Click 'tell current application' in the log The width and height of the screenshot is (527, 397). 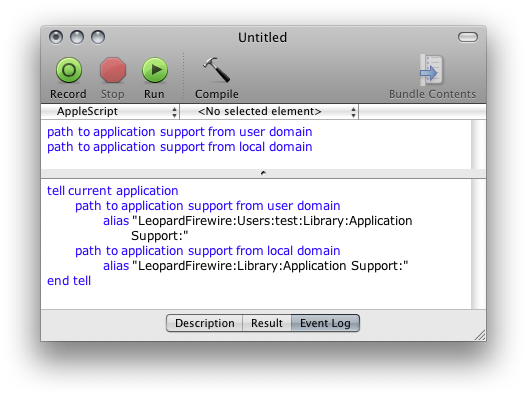pyautogui.click(x=113, y=191)
